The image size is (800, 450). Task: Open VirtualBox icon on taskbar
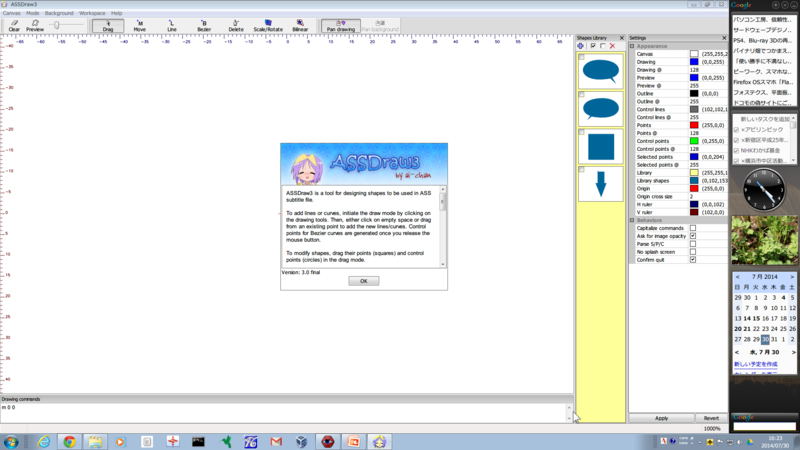tap(302, 442)
